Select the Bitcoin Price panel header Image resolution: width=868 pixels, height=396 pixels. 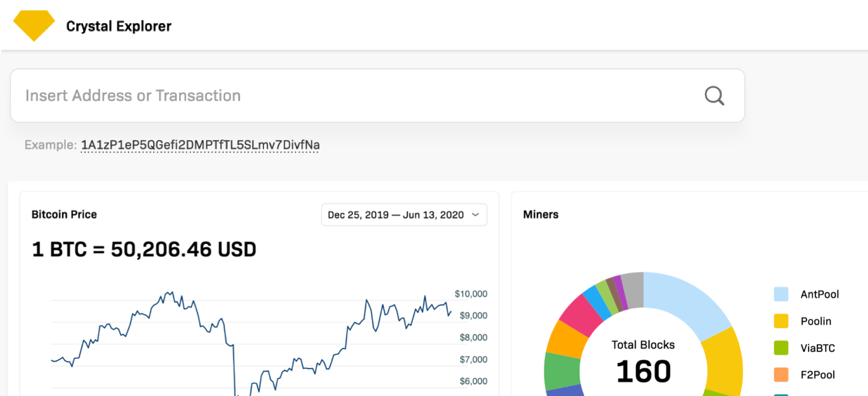pyautogui.click(x=64, y=214)
